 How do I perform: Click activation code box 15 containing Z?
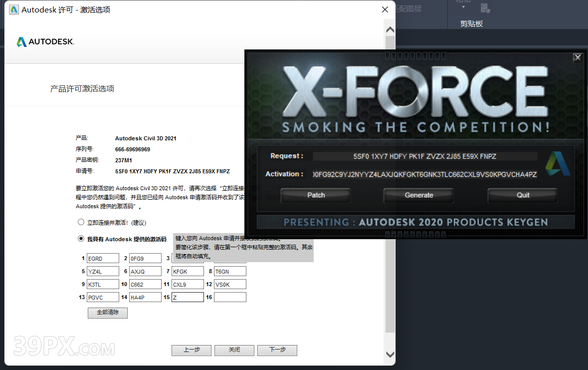188,297
